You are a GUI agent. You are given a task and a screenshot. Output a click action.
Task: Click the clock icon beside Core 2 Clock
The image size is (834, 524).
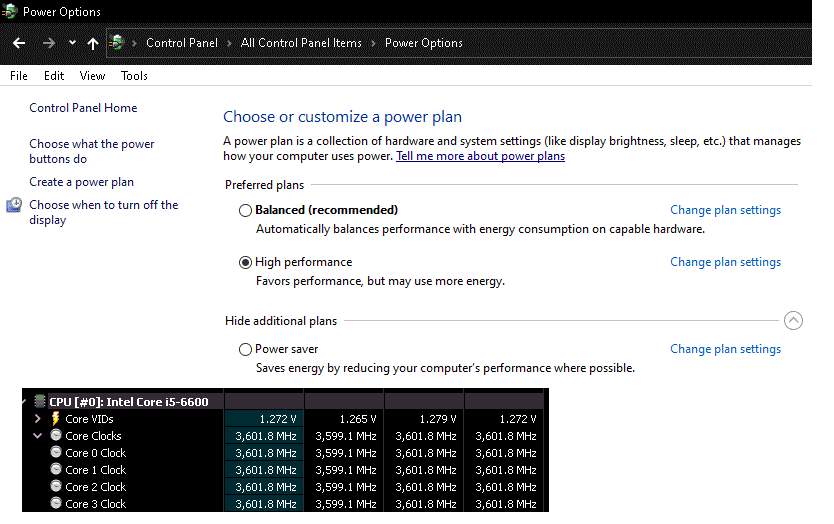(x=56, y=487)
